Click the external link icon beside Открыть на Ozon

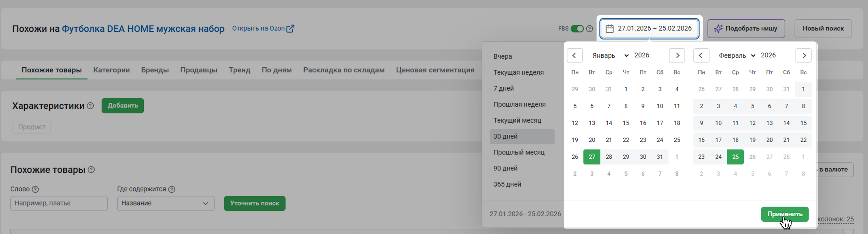[290, 29]
